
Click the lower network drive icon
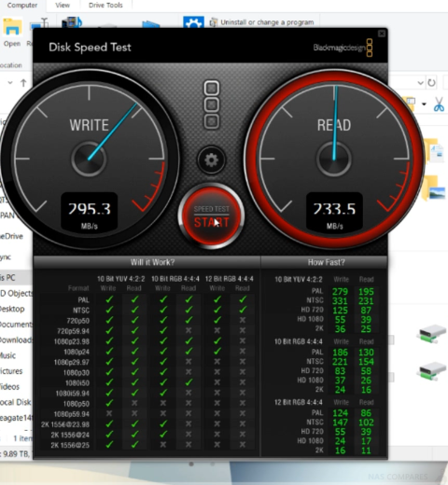431,371
